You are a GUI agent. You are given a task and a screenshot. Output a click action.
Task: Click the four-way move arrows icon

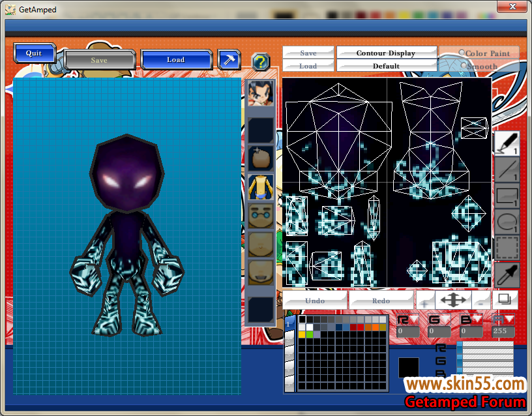pos(453,301)
